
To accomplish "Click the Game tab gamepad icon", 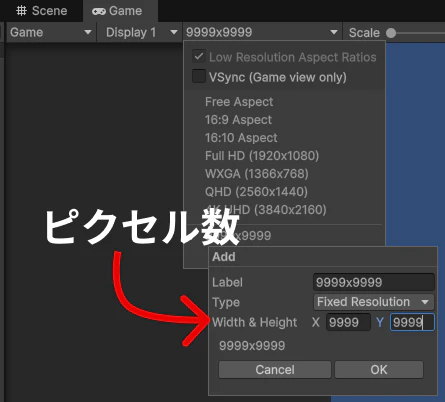I will tap(99, 12).
